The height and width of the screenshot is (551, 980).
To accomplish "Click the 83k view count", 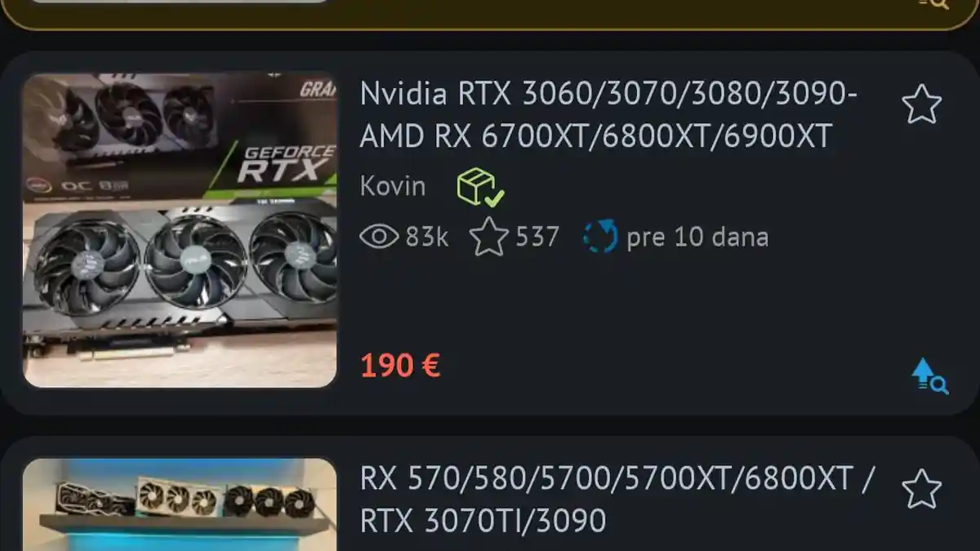I will (427, 238).
